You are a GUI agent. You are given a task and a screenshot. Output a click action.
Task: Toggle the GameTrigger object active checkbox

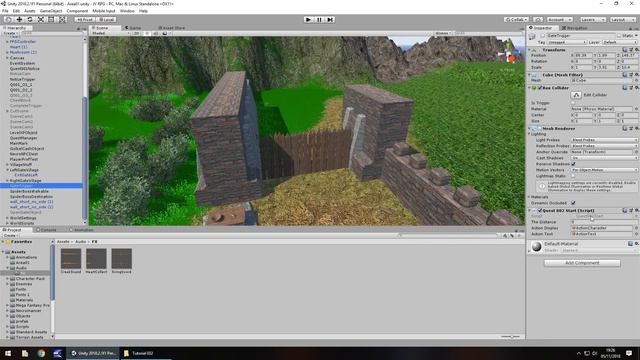pyautogui.click(x=542, y=36)
